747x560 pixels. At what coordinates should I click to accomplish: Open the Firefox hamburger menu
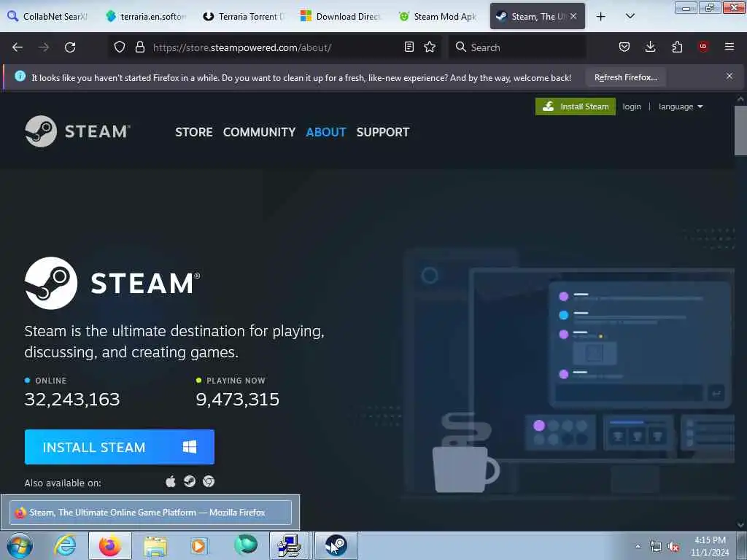pos(729,47)
